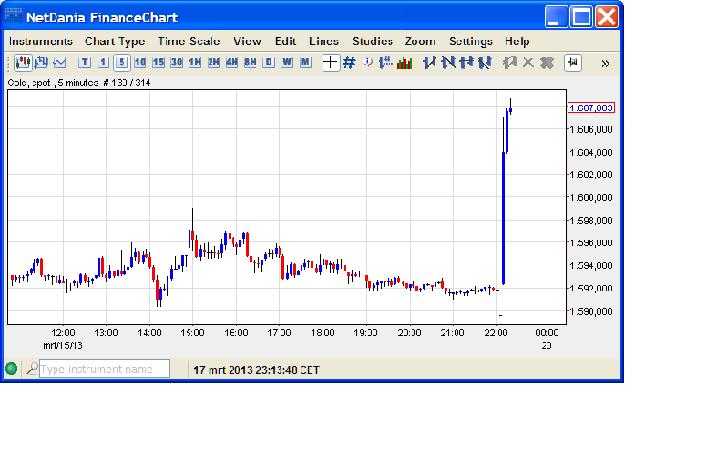Open the Chart Type menu
713x450 pixels.
pos(115,41)
